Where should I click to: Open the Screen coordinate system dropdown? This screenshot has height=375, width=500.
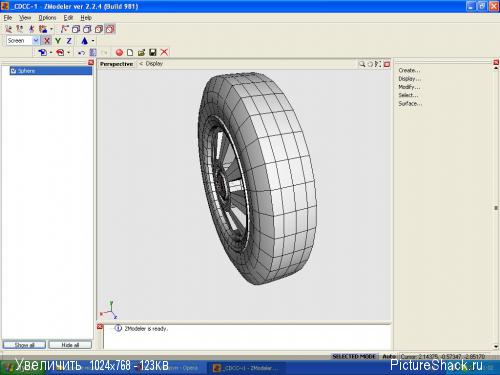point(35,41)
